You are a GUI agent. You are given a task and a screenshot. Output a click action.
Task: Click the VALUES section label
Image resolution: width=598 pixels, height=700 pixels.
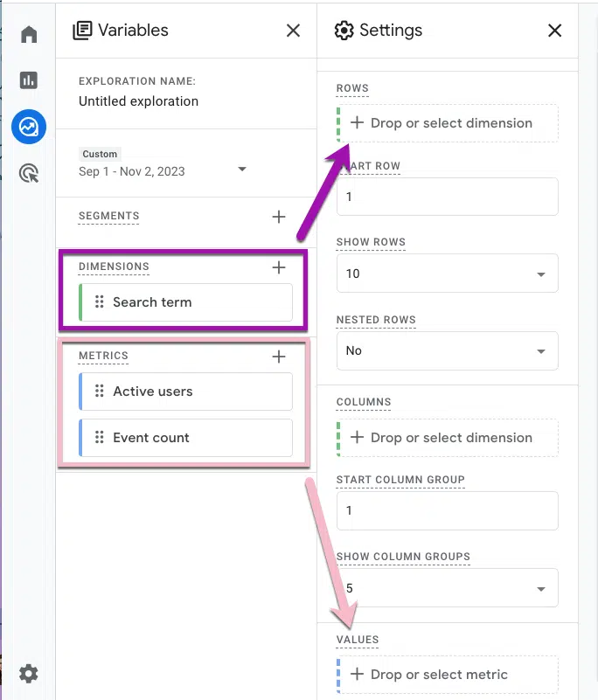point(358,640)
